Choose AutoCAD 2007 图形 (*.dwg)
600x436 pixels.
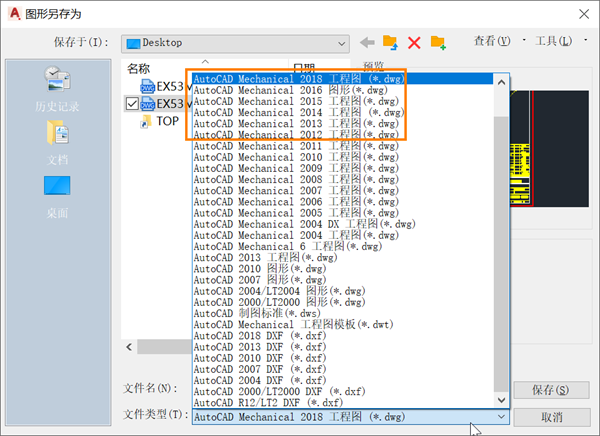point(343,279)
